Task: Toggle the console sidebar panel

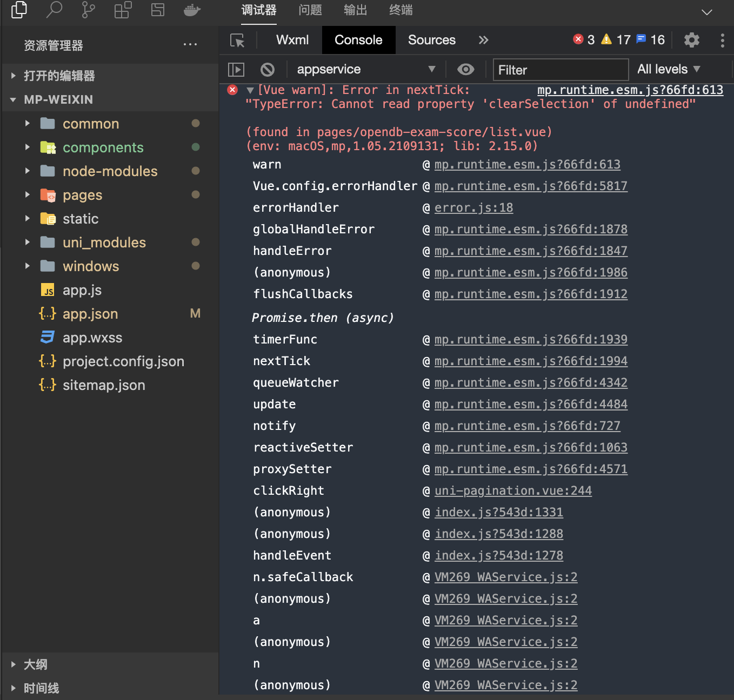Action: [x=236, y=70]
